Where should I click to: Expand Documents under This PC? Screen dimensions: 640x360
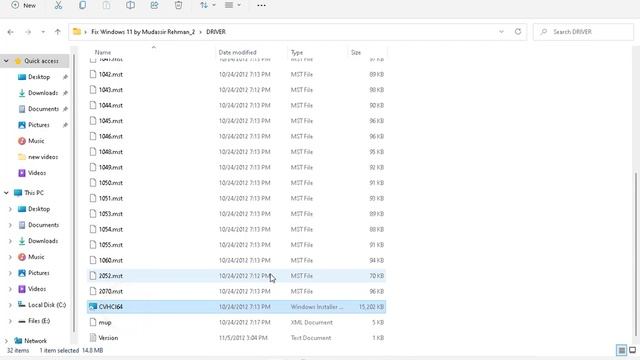click(x=10, y=225)
